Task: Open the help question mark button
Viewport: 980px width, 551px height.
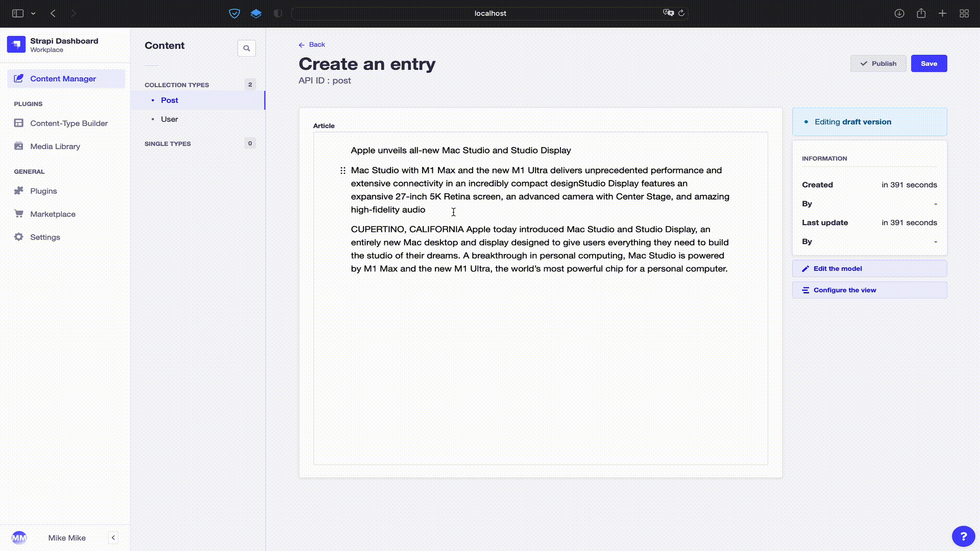Action: pos(963,536)
